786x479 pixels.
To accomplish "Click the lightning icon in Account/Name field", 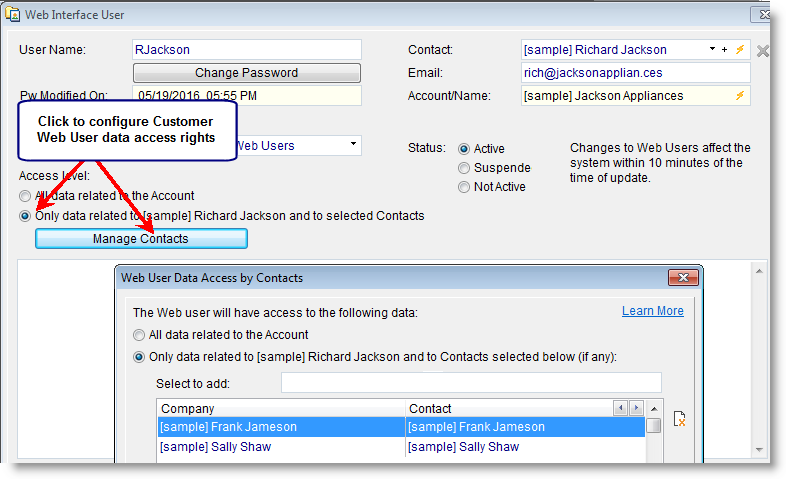I will tap(740, 96).
